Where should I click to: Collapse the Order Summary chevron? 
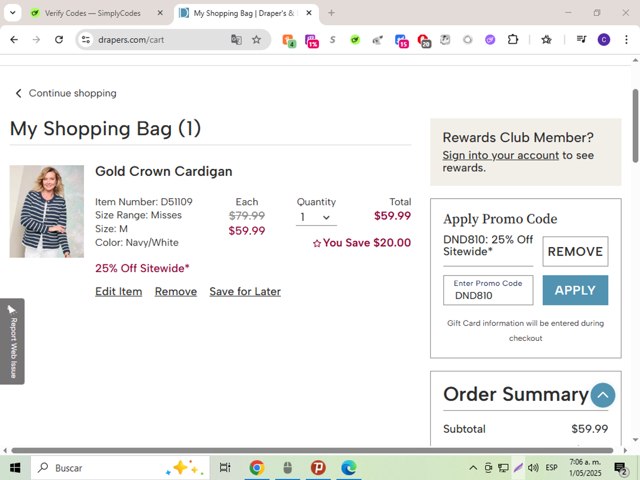[x=602, y=395]
